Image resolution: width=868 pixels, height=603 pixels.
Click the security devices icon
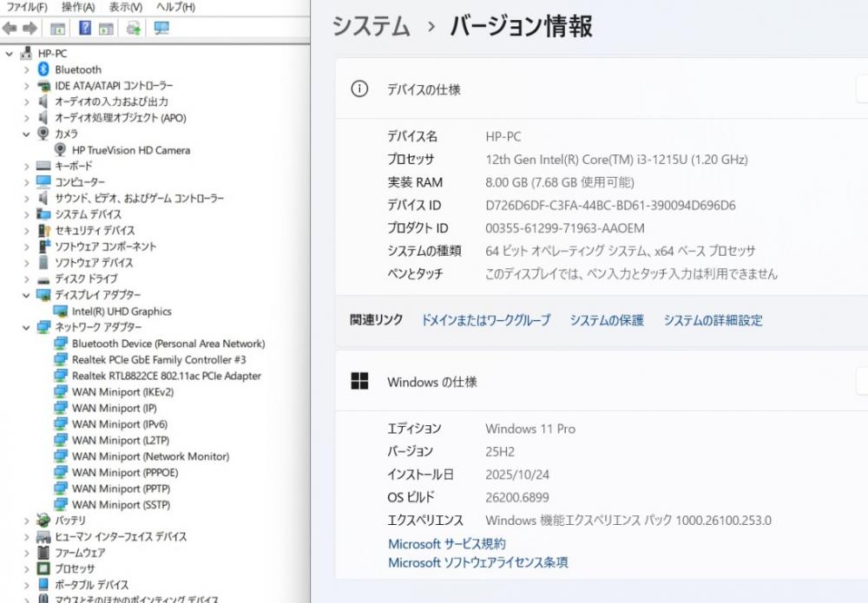tap(43, 230)
